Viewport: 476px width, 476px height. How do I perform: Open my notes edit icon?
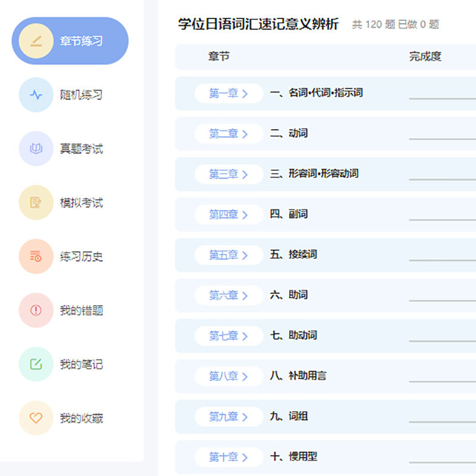(x=36, y=364)
